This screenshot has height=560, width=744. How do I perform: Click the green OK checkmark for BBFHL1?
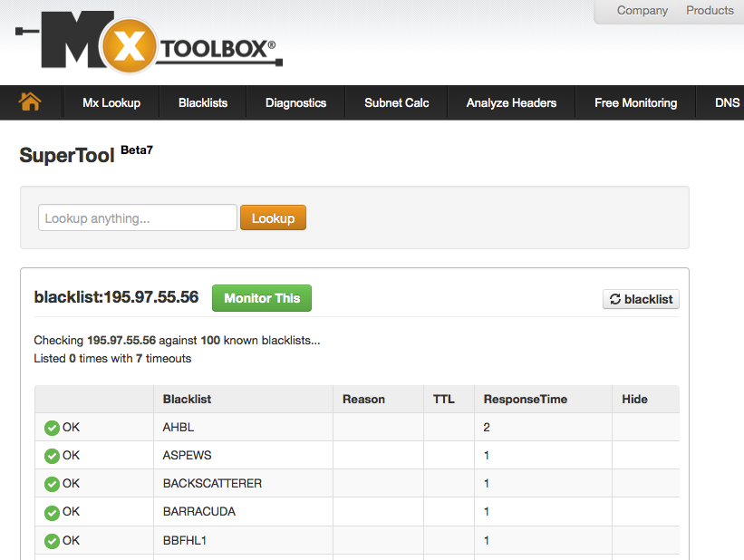52,541
